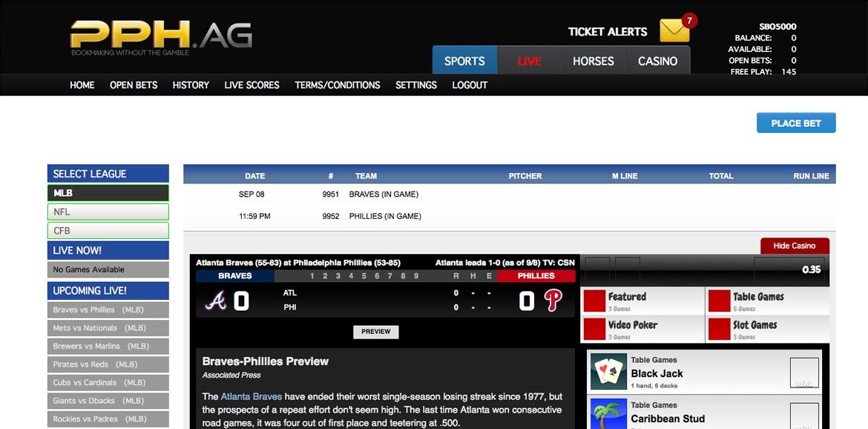Screen dimensions: 868x429
Task: Open the CASINO tab
Action: coord(657,61)
